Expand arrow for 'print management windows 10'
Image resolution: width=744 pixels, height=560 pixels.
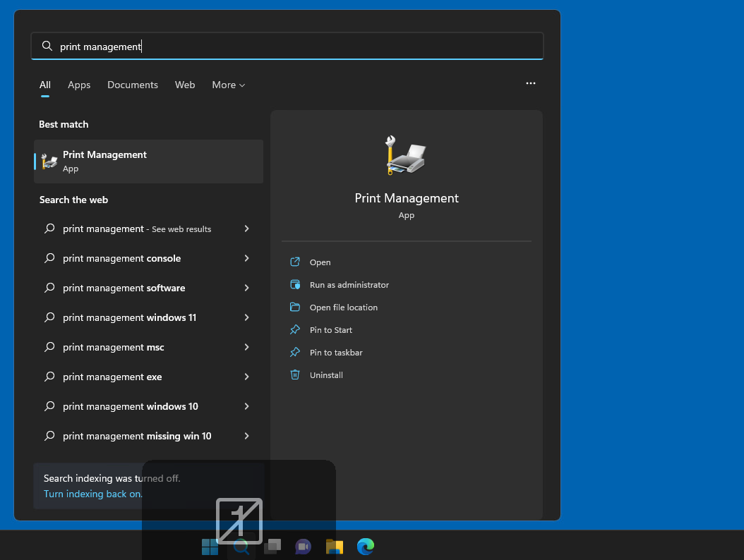pos(247,406)
